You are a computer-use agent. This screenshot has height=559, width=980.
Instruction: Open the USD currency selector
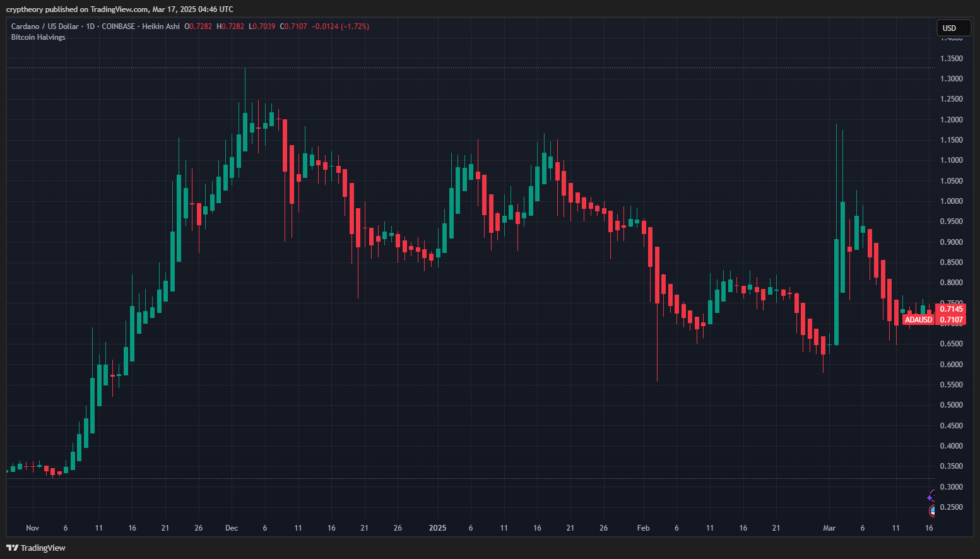pyautogui.click(x=953, y=28)
